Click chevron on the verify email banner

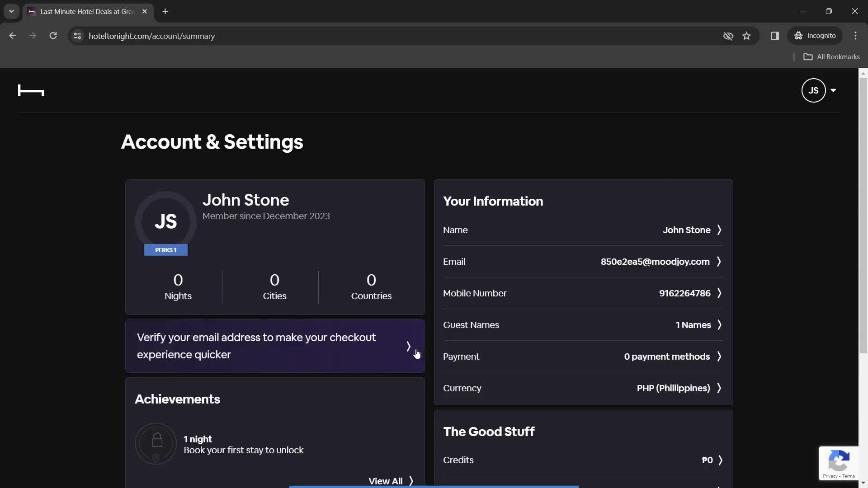click(408, 346)
